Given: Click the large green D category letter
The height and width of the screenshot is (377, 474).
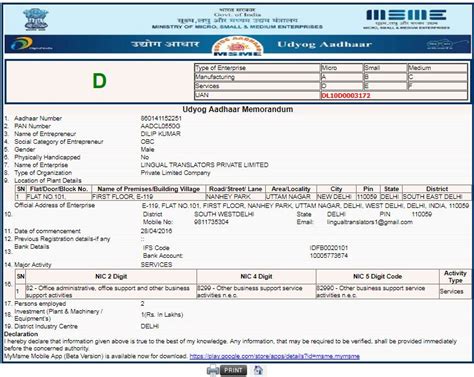Looking at the screenshot, I should pos(99,81).
